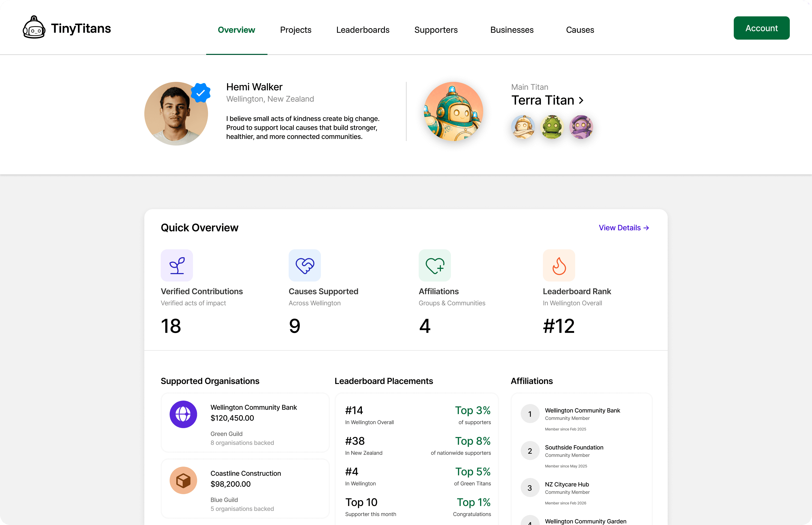Click the Coastline Construction box icon
The height and width of the screenshot is (525, 812).
tap(183, 480)
